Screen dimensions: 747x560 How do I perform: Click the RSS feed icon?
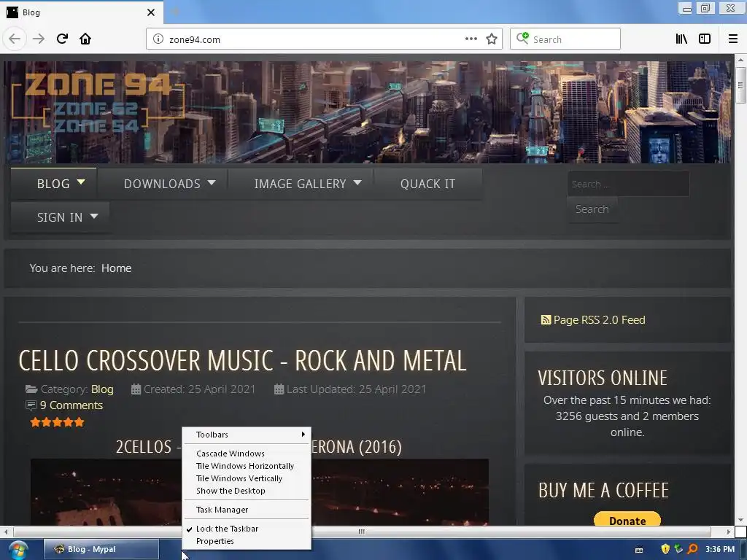click(546, 320)
